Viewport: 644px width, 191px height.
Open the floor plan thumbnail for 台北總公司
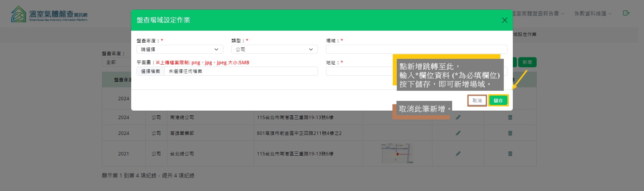tap(397, 154)
